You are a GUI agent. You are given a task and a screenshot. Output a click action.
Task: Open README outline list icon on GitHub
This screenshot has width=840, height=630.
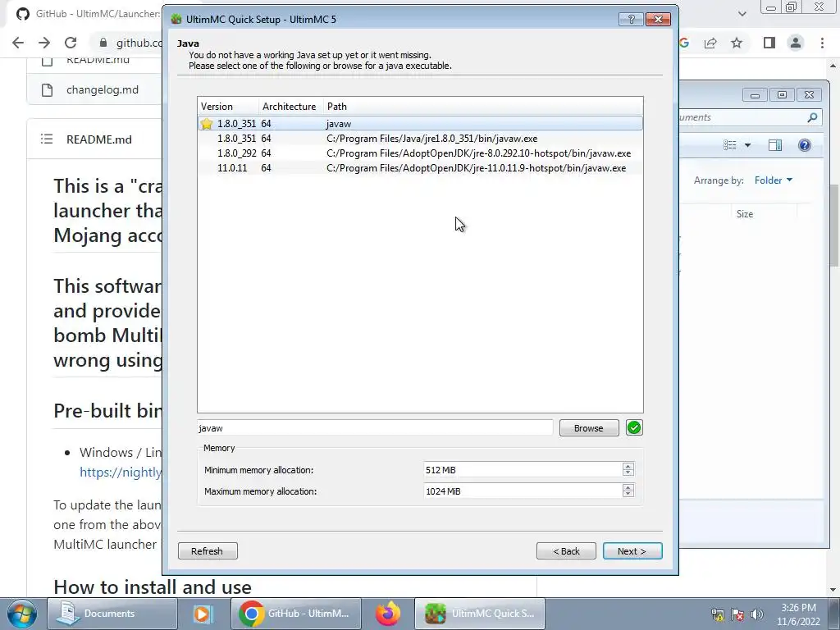[x=47, y=139]
